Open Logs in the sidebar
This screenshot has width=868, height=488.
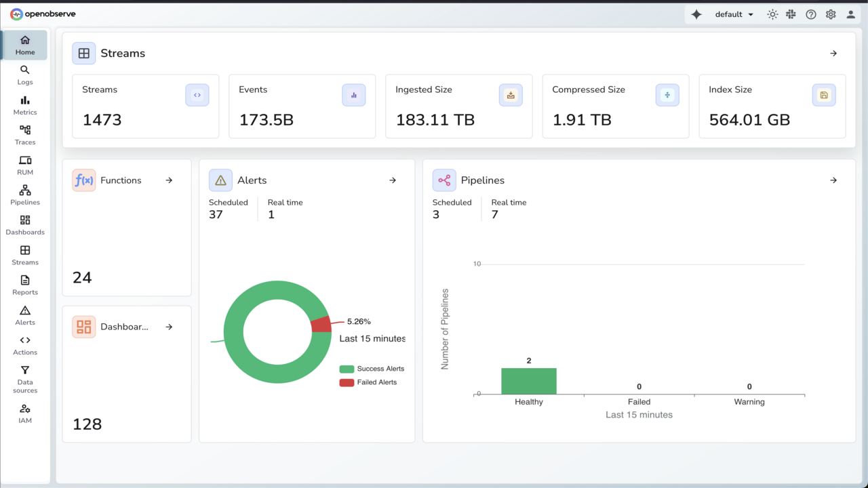[25, 75]
